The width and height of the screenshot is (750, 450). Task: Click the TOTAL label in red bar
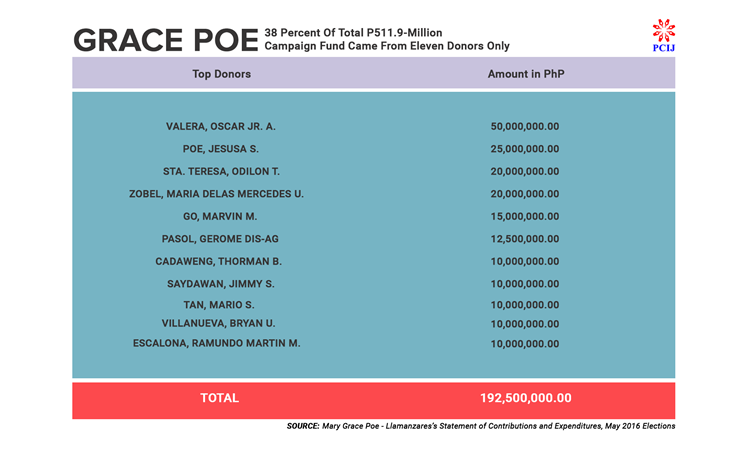pos(220,398)
